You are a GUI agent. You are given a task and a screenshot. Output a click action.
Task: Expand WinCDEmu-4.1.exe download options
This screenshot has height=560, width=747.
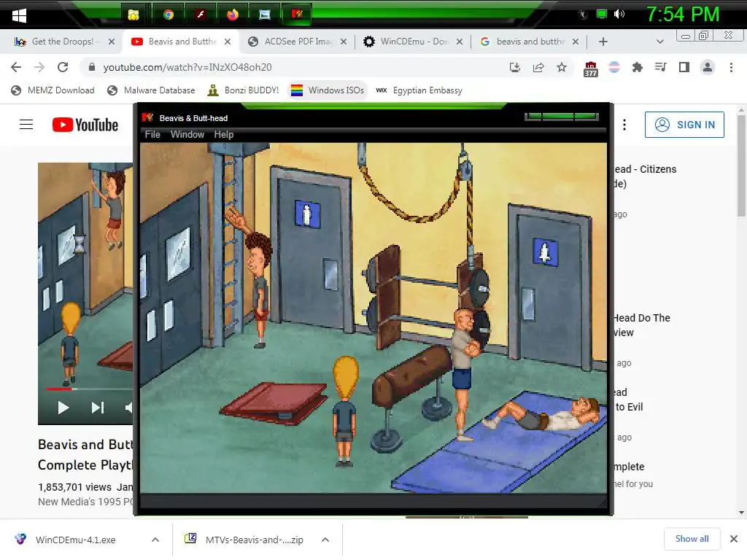click(155, 540)
